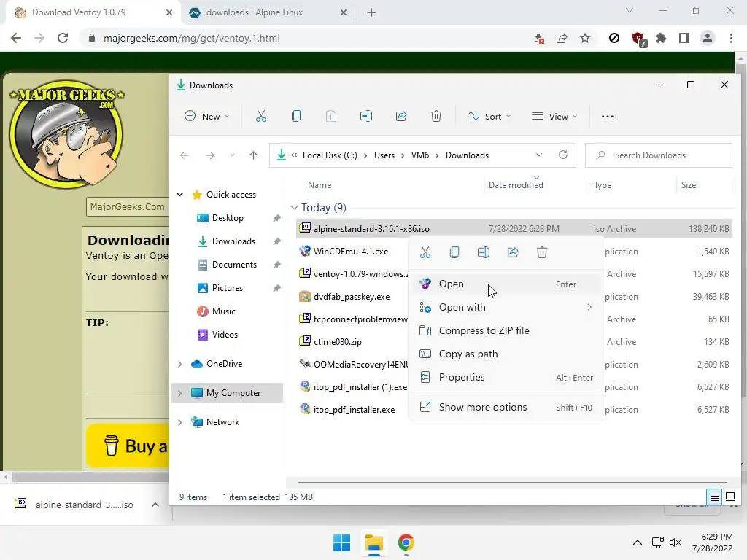The width and height of the screenshot is (747, 560).
Task: Click the volume muted tray icon
Action: 675,542
